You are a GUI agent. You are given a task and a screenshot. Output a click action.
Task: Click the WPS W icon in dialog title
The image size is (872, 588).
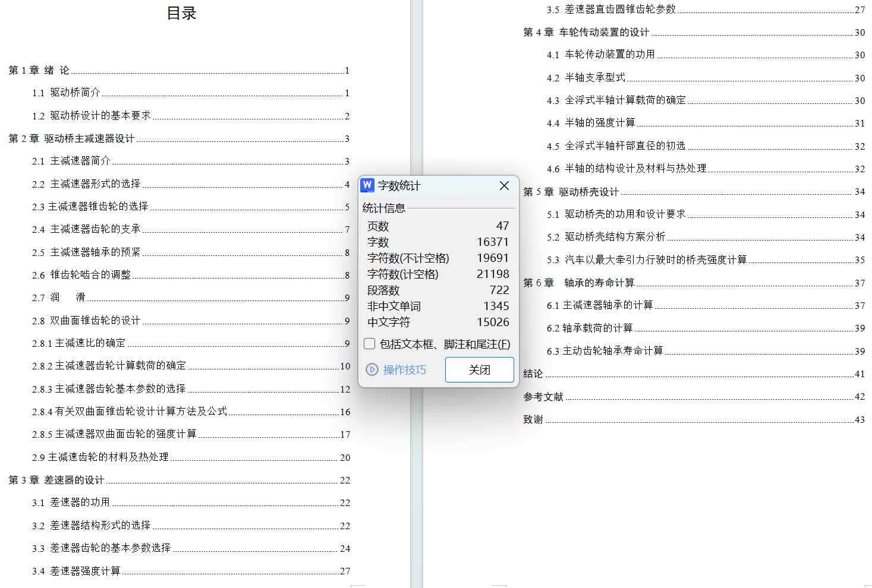(367, 185)
